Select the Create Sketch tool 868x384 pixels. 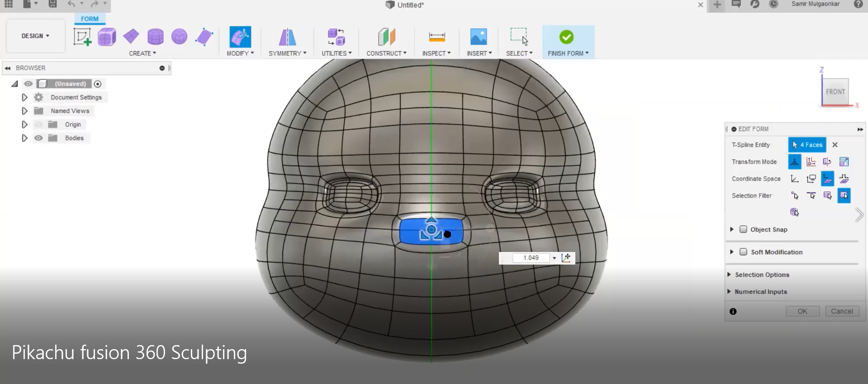82,37
